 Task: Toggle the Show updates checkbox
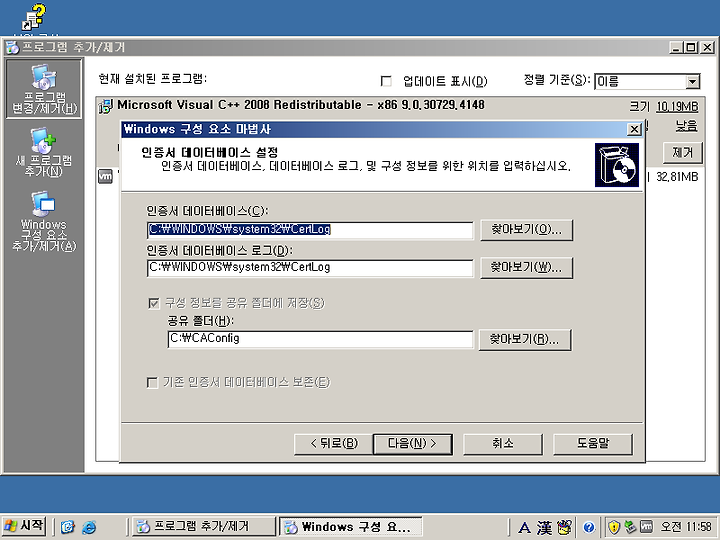386,81
